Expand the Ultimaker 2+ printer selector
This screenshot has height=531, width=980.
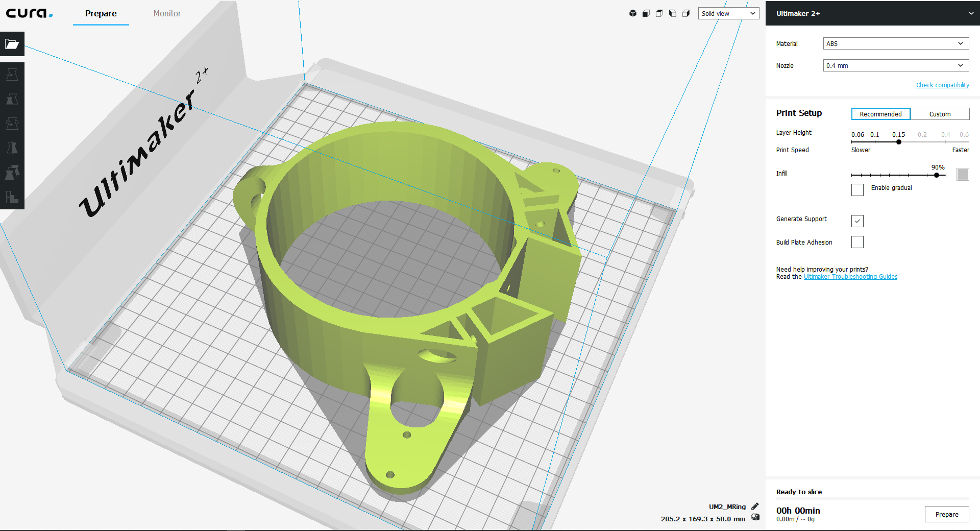pos(873,13)
